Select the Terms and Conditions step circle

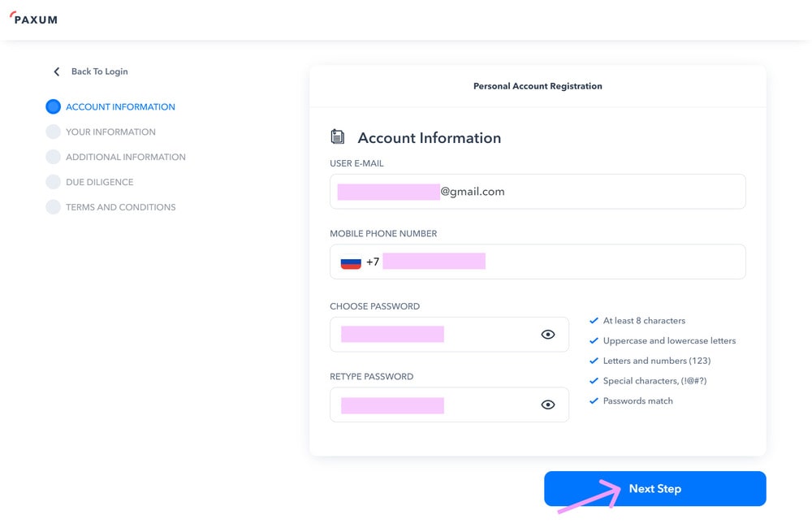point(54,207)
